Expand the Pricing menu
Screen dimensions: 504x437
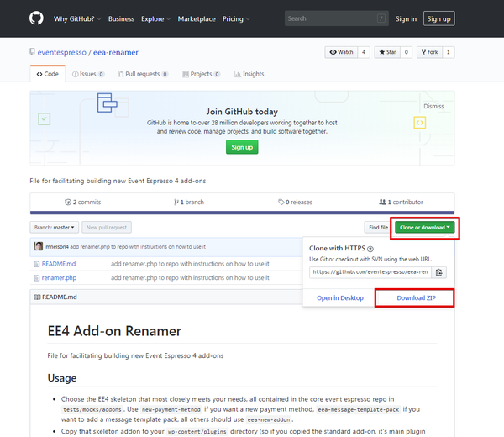[236, 19]
